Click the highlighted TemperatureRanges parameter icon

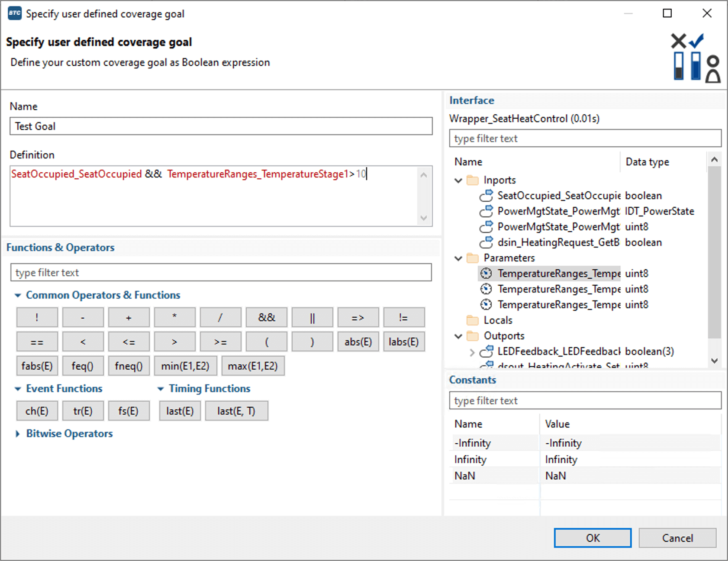pos(486,274)
